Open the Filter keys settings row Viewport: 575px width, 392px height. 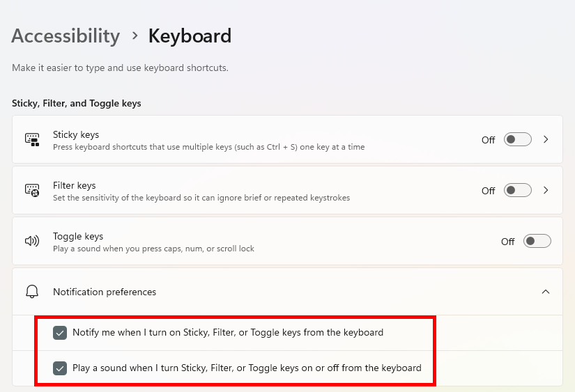tap(287, 190)
